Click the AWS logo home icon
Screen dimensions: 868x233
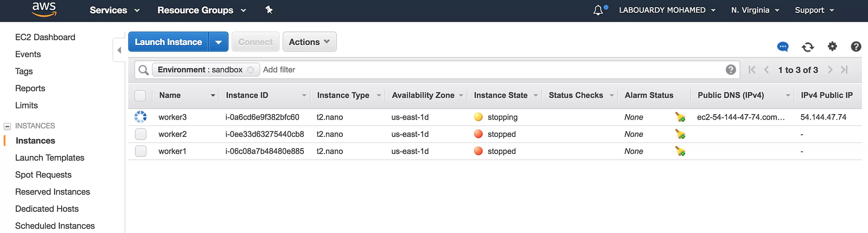(x=44, y=9)
